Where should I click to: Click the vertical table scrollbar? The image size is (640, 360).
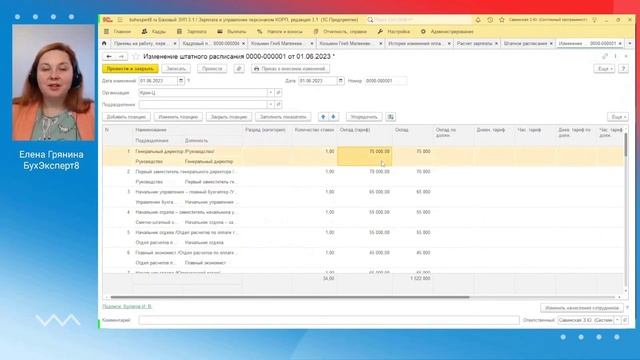[x=625, y=145]
